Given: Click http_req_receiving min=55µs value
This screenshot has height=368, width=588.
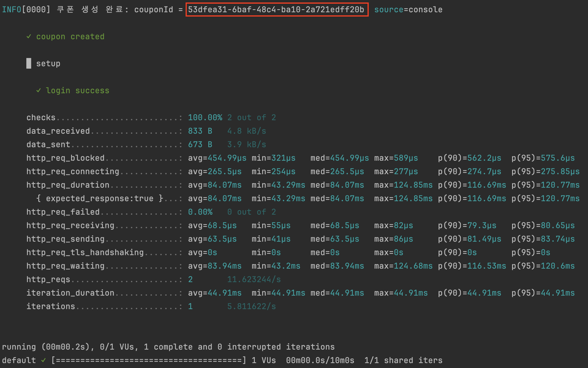Looking at the screenshot, I should coord(271,225).
